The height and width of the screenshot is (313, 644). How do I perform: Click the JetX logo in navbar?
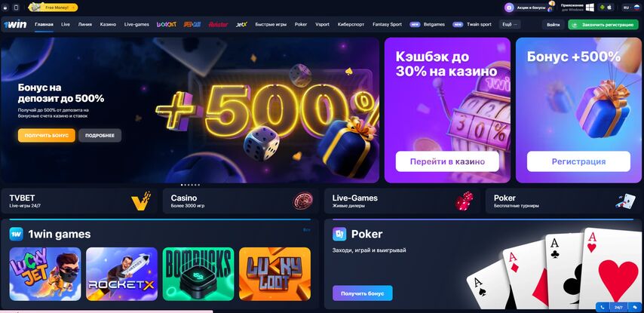(x=241, y=24)
